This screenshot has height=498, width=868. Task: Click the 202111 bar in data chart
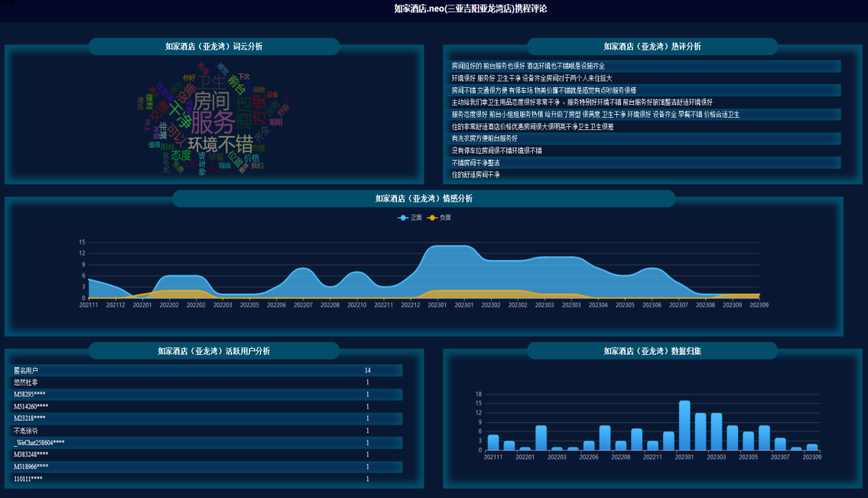click(493, 442)
